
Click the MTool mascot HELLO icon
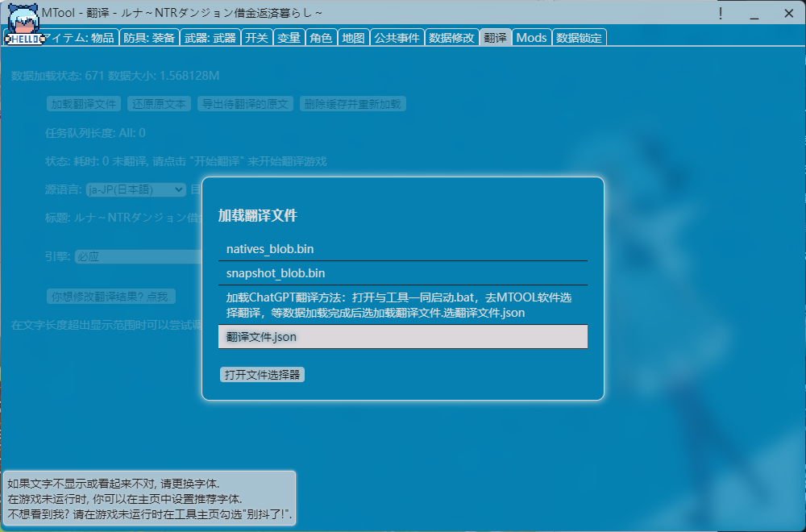coord(23,24)
